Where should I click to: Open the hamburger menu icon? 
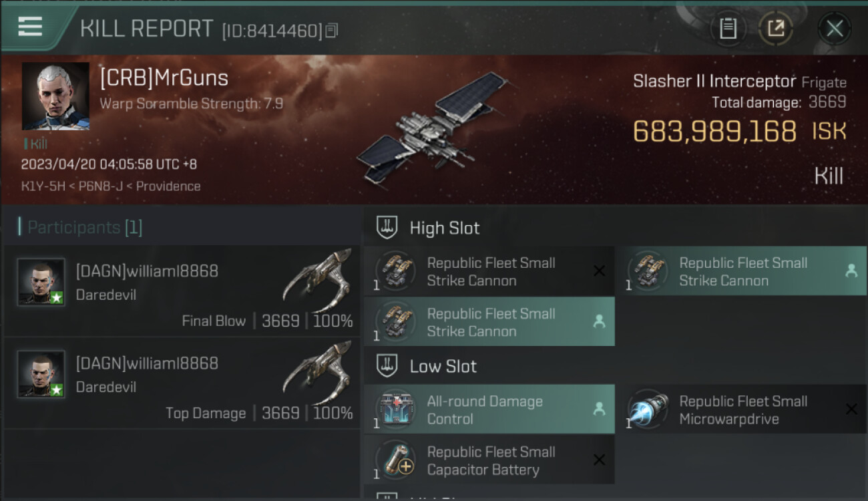point(30,27)
